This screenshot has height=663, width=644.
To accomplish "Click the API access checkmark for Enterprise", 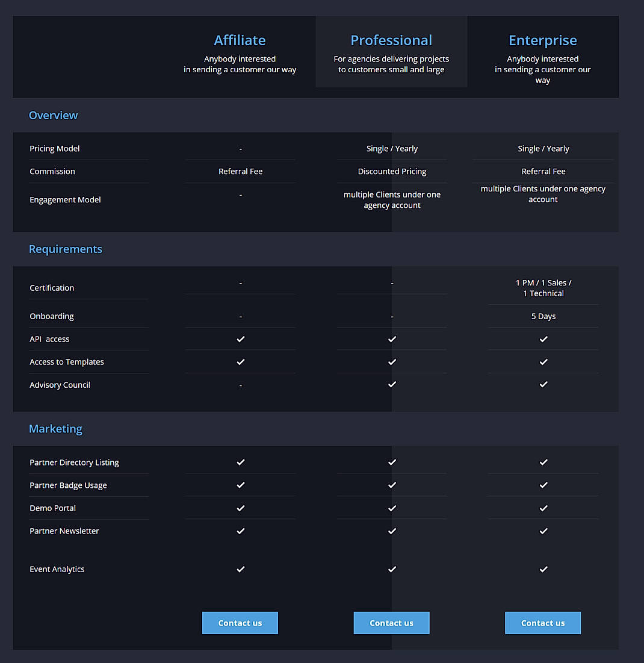I will point(543,339).
